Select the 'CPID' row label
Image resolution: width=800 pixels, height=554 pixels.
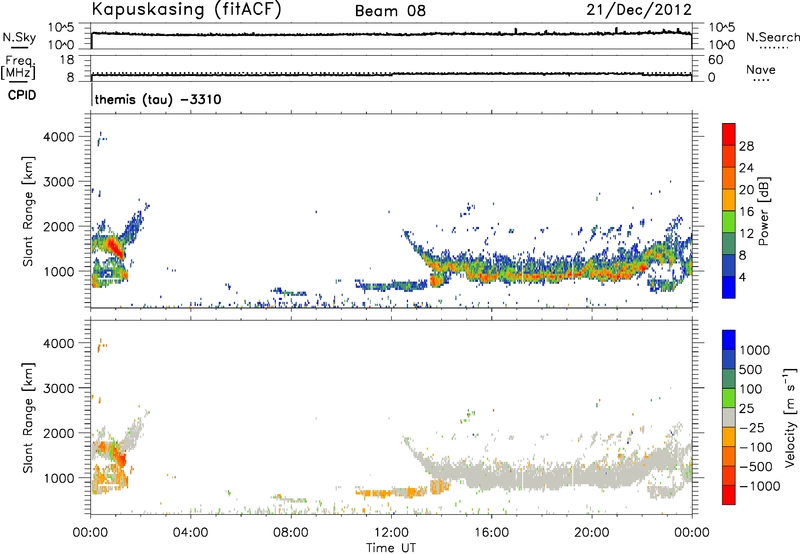[21, 95]
